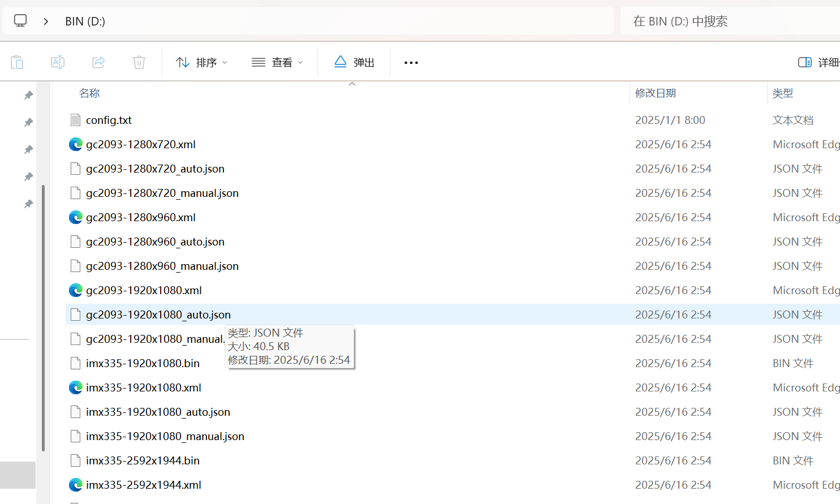Select the gc2093-1920x1080.xml Edge icon
This screenshot has height=504, width=840.
[x=76, y=290]
